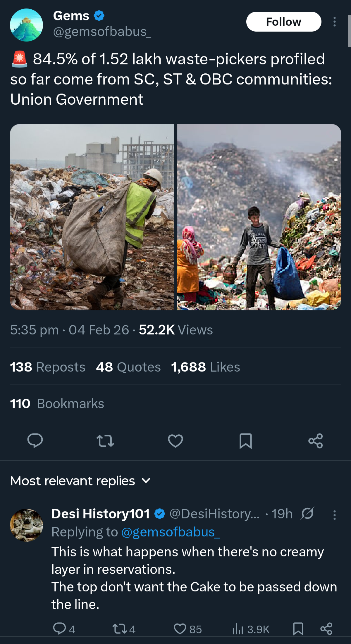This screenshot has width=351, height=644.
Task: Bookmark the Desi History101 reply
Action: coord(298,629)
